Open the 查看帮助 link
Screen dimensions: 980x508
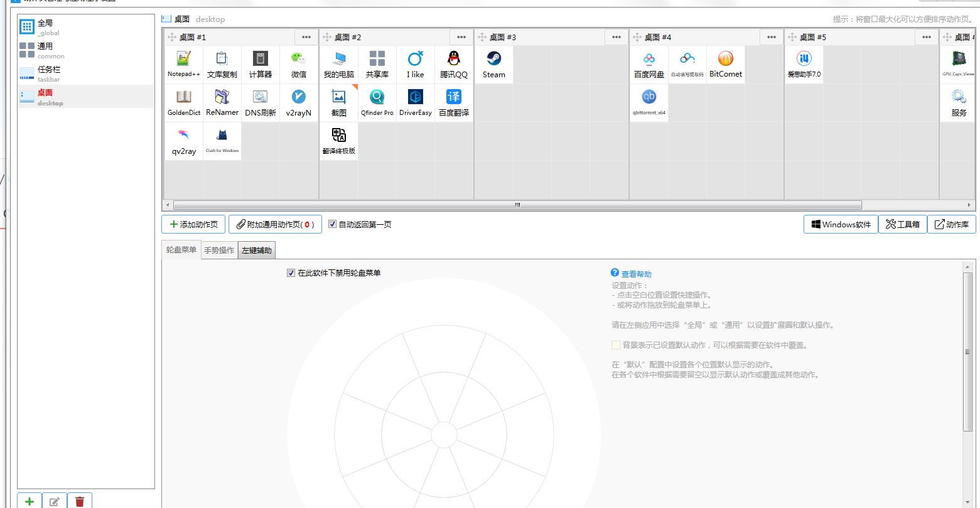(x=636, y=273)
